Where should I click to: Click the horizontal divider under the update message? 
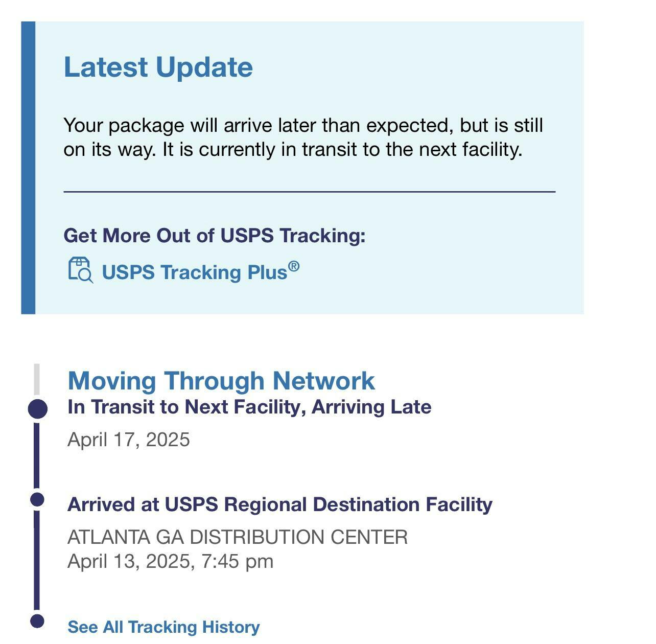[309, 192]
